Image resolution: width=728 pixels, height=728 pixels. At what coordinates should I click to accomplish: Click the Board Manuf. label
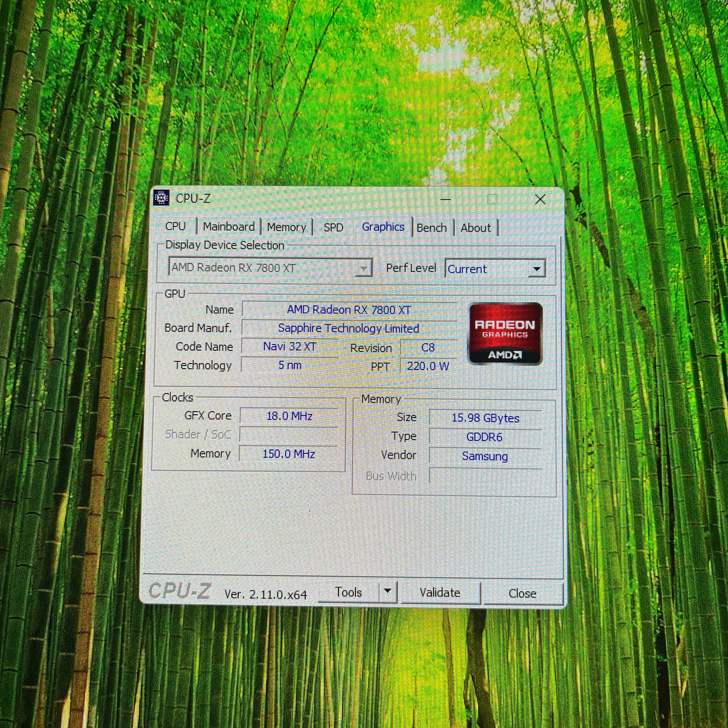point(198,328)
